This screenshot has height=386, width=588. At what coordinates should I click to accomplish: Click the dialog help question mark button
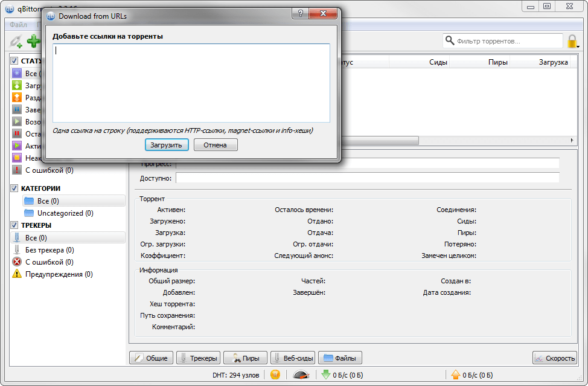point(301,14)
